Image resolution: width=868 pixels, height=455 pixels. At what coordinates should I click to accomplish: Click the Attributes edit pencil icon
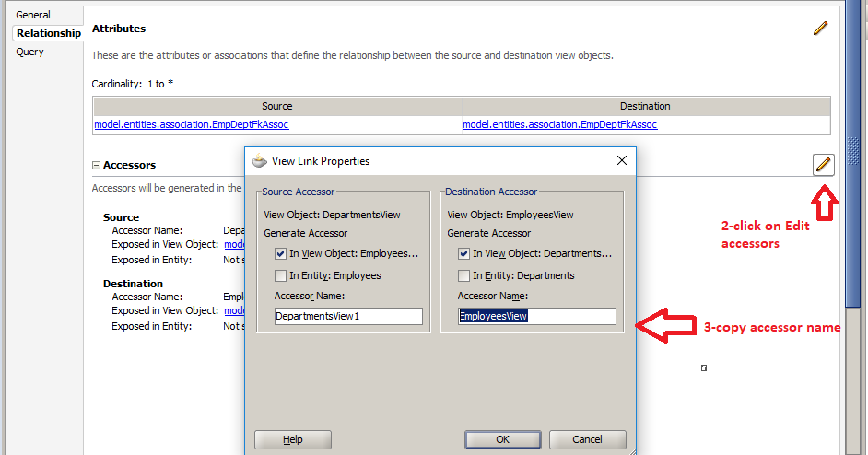coord(820,29)
